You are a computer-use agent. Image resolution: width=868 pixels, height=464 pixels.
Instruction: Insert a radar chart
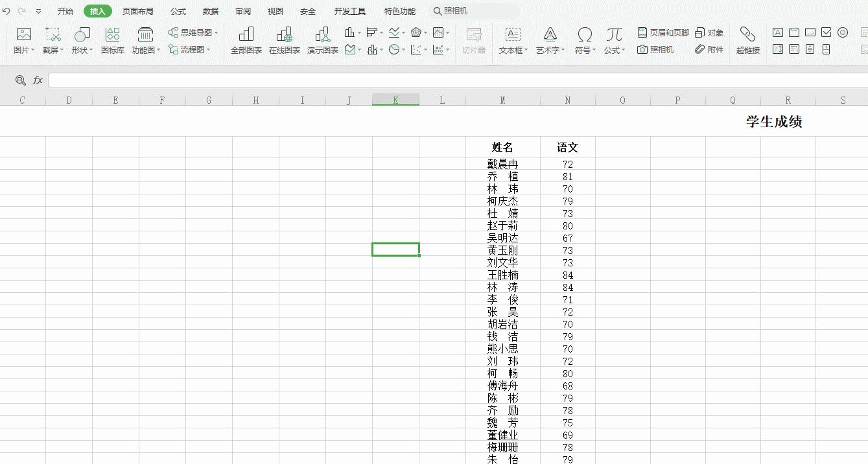pyautogui.click(x=416, y=32)
